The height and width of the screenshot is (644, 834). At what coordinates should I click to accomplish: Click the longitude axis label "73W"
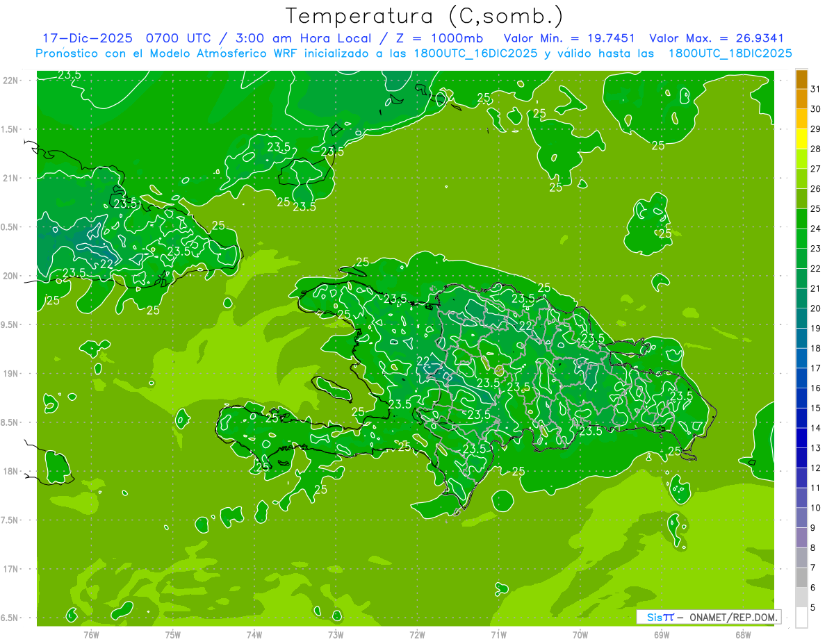(336, 634)
